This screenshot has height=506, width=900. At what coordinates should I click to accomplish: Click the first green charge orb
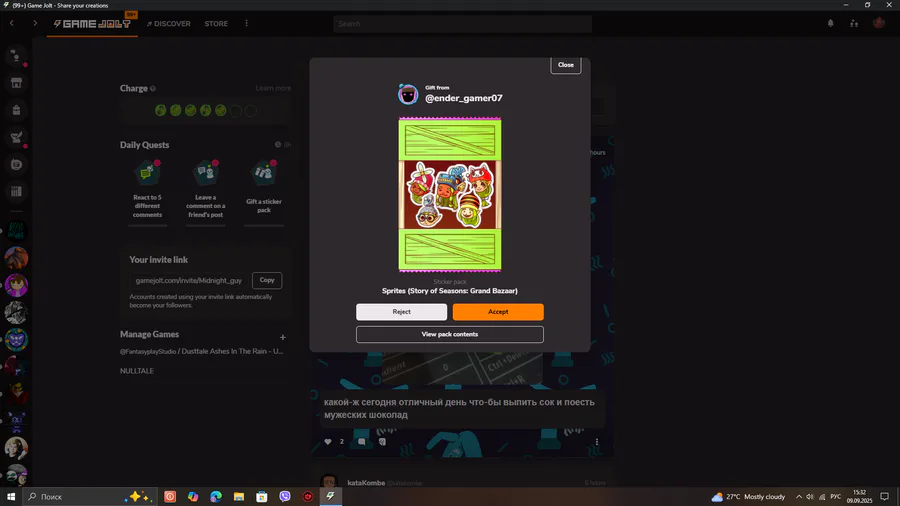161,110
